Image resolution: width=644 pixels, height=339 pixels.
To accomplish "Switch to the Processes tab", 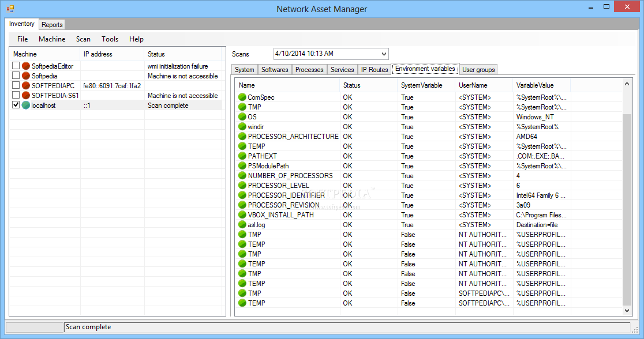I will 309,70.
